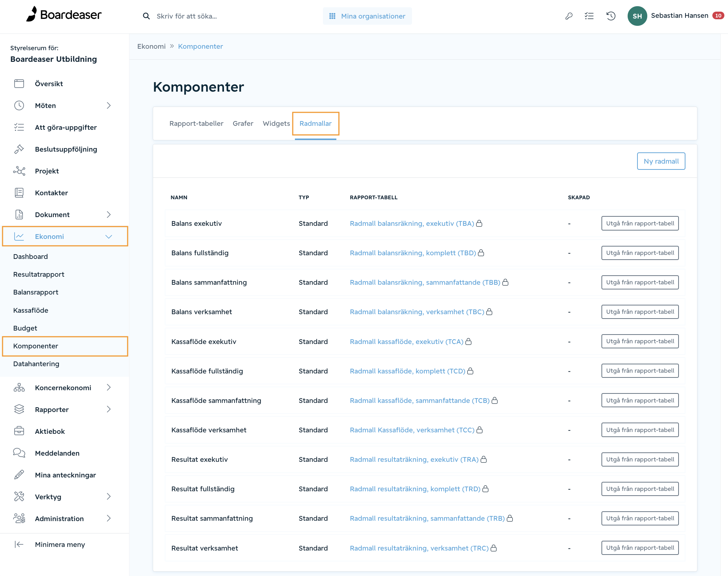Click the Boardeaser logo
Image resolution: width=728 pixels, height=576 pixels.
tap(64, 15)
